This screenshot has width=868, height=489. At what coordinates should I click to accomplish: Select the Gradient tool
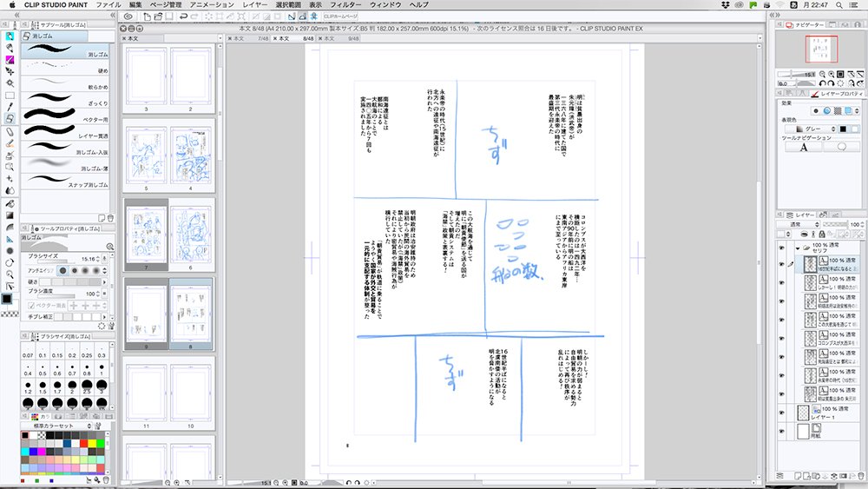(x=10, y=215)
